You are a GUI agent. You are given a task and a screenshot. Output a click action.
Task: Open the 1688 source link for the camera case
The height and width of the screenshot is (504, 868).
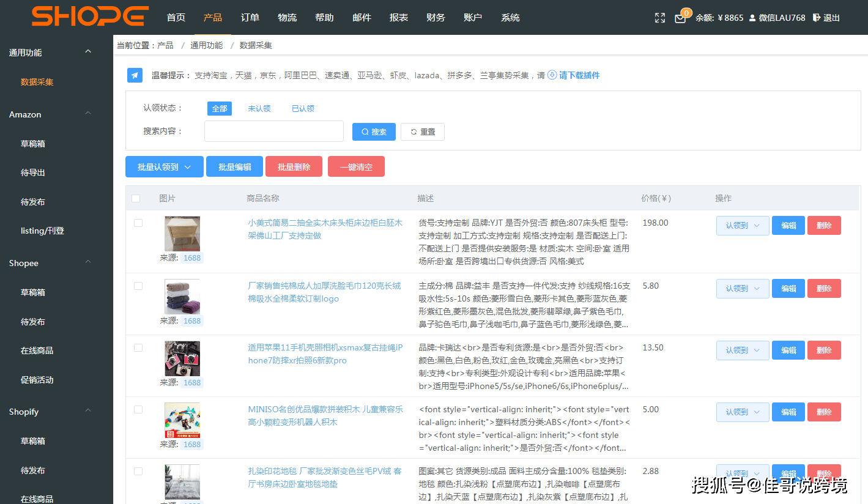tap(191, 382)
